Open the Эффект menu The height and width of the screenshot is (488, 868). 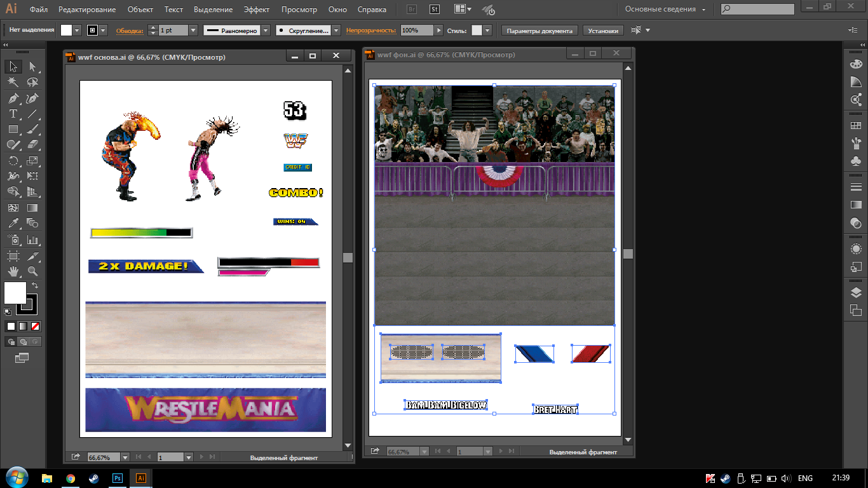pos(257,10)
